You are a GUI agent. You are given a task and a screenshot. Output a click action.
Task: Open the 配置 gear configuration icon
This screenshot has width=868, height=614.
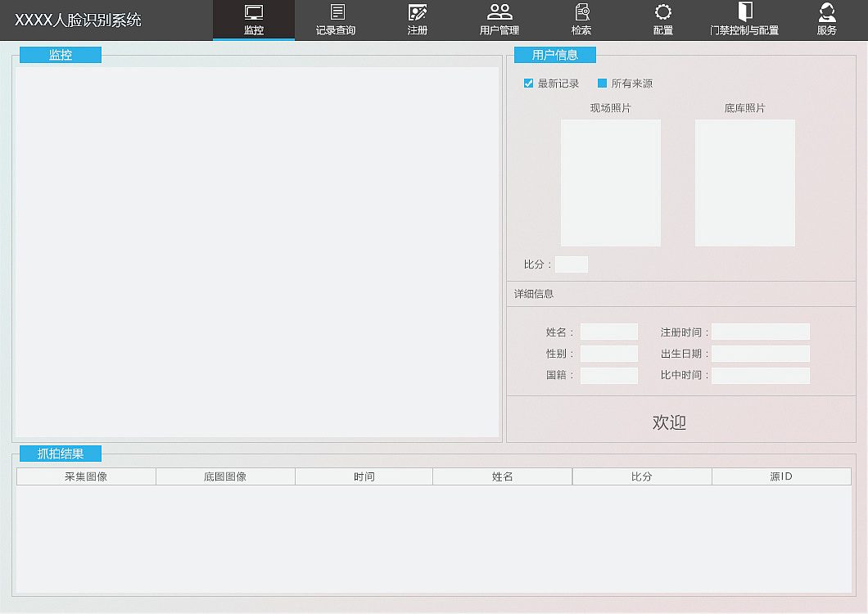663,11
